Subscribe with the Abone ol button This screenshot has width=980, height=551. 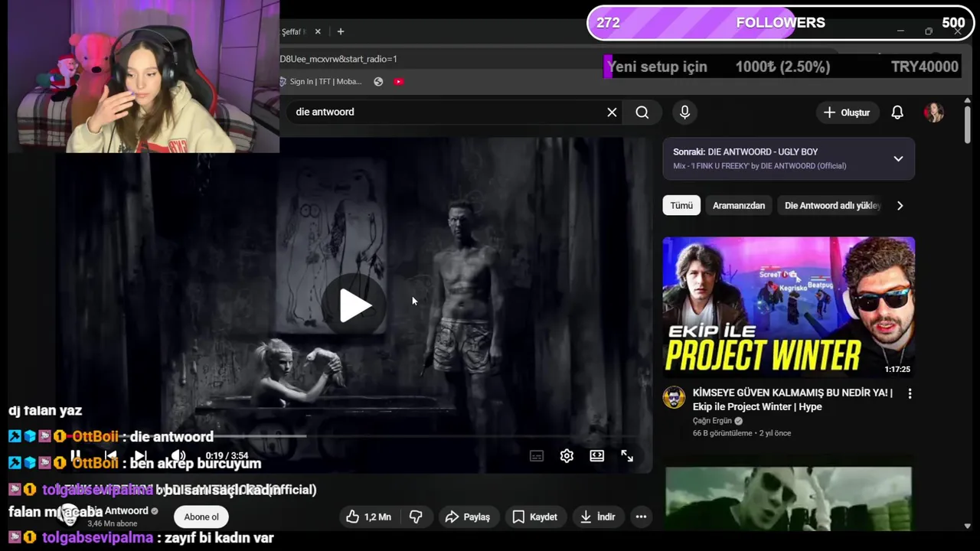click(201, 517)
